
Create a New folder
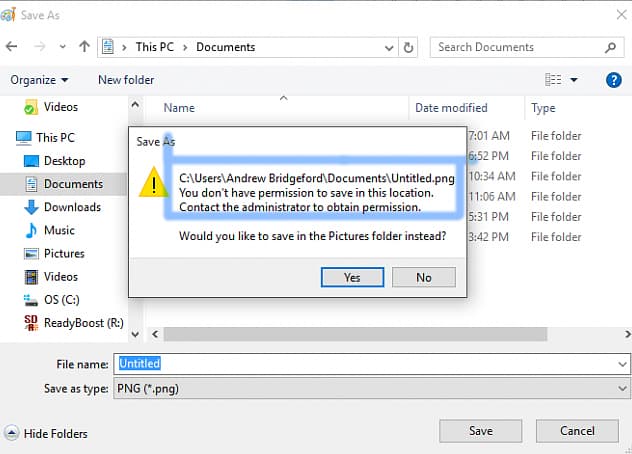point(126,80)
